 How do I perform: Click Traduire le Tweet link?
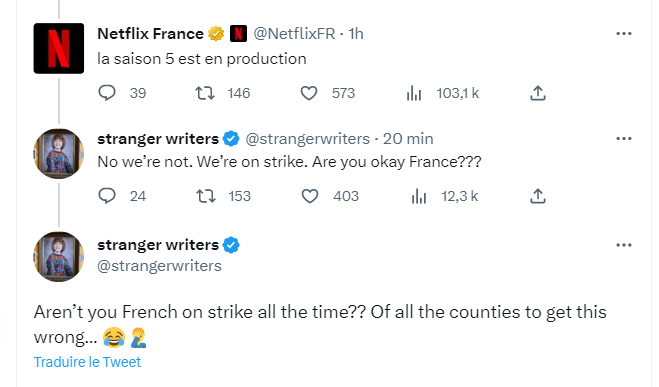tap(87, 362)
